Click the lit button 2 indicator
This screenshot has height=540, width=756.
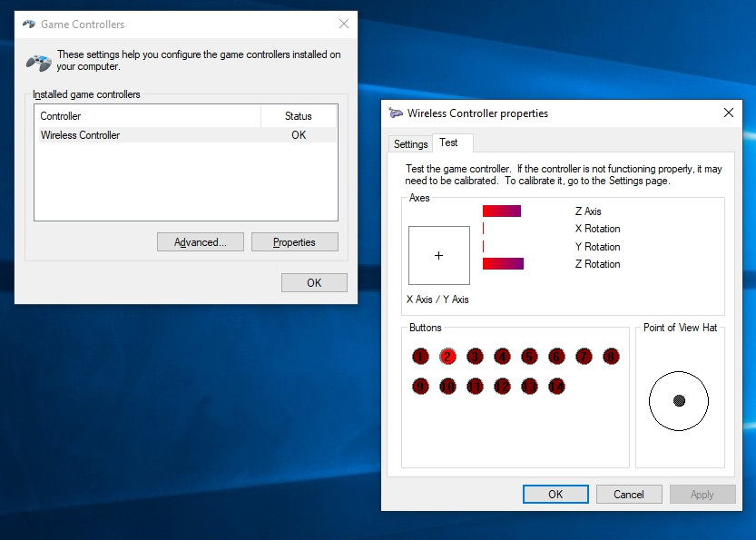click(x=447, y=357)
